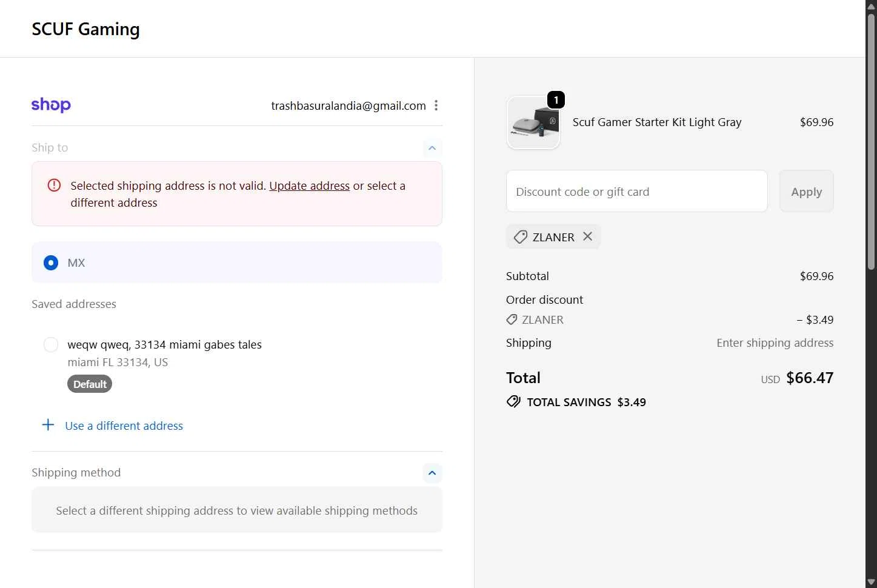This screenshot has width=877, height=588.
Task: Open the account options kebab menu
Action: (x=436, y=105)
